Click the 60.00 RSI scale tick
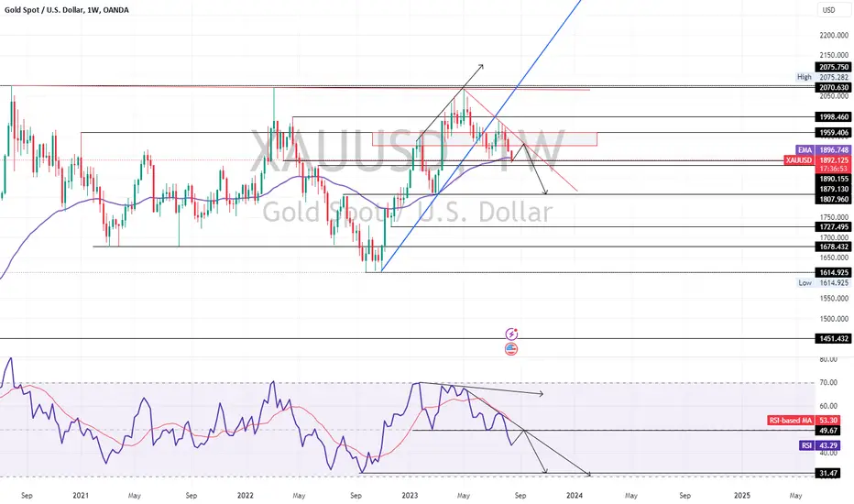Image resolution: width=854 pixels, height=504 pixels. [x=828, y=406]
